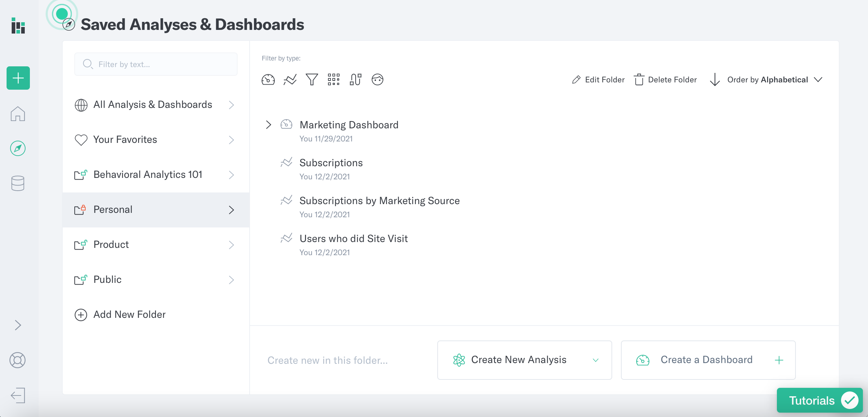Click the Indicative logo icon
This screenshot has height=417, width=868.
pyautogui.click(x=18, y=26)
